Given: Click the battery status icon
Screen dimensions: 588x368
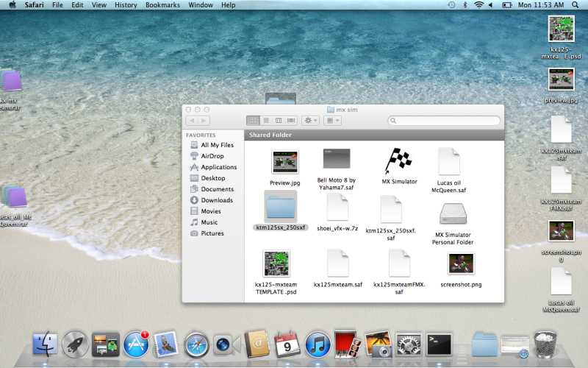Looking at the screenshot, I should click(x=507, y=5).
